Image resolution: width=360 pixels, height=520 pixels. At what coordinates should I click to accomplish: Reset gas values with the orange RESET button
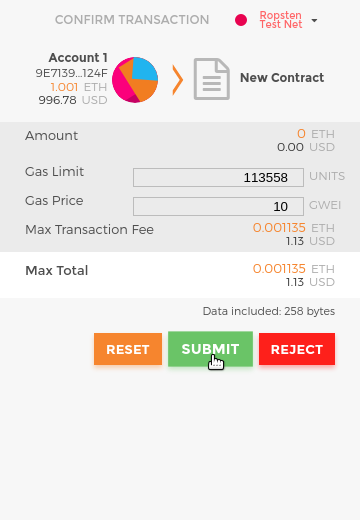(x=128, y=349)
